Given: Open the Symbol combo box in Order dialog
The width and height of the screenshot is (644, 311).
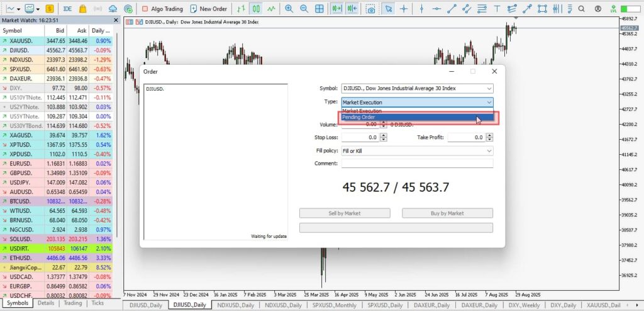Looking at the screenshot, I should pos(418,88).
